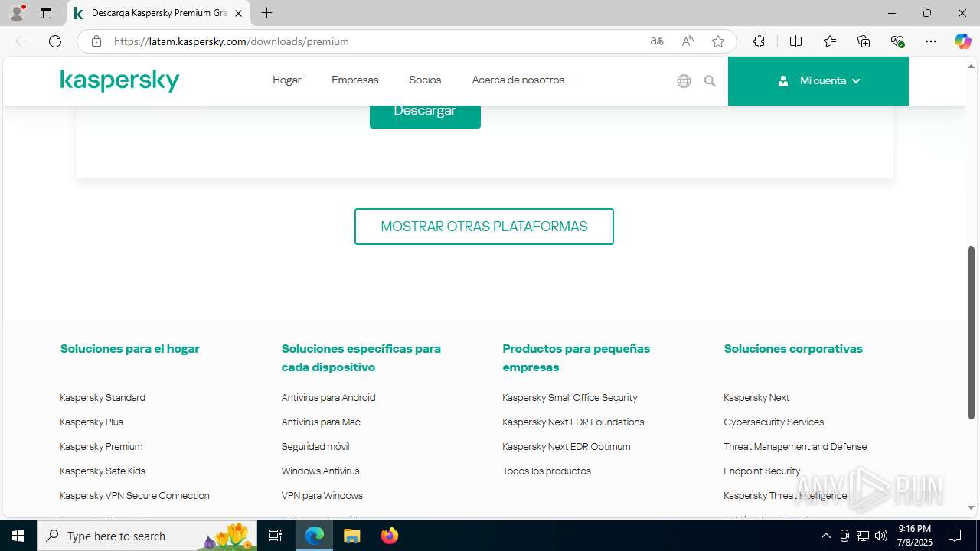Open the Acerca de nosotros menu
Viewport: 980px width, 551px height.
tap(518, 80)
